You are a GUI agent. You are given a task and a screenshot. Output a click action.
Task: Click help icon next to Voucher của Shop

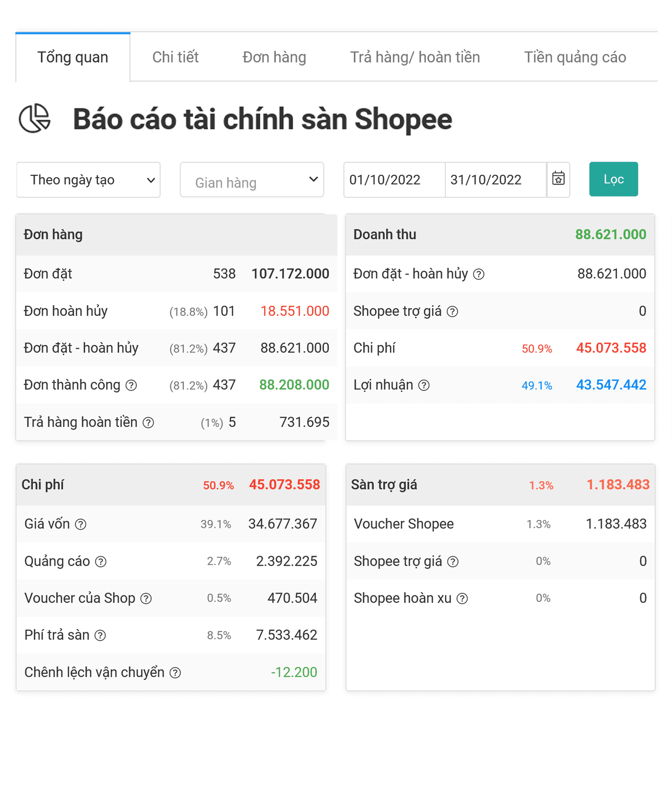[146, 599]
